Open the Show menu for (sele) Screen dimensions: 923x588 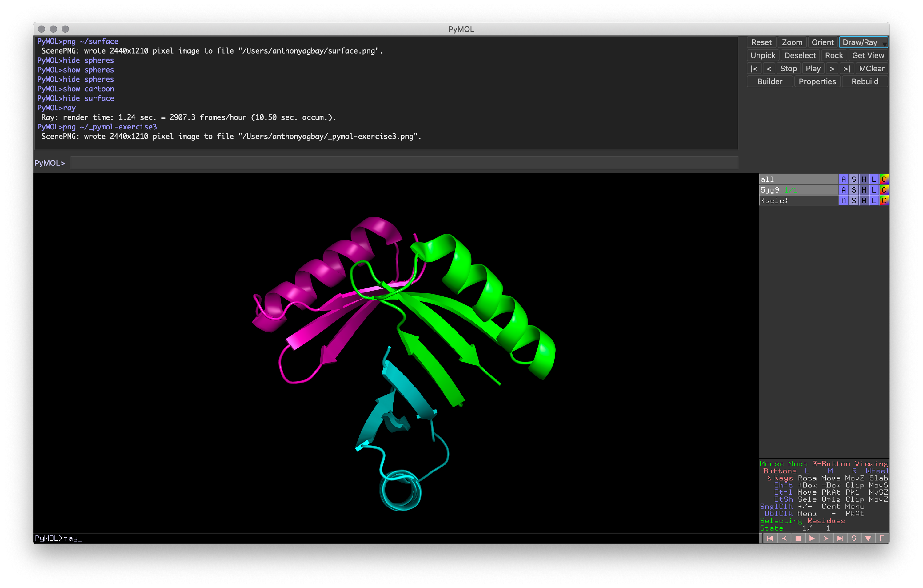click(854, 200)
